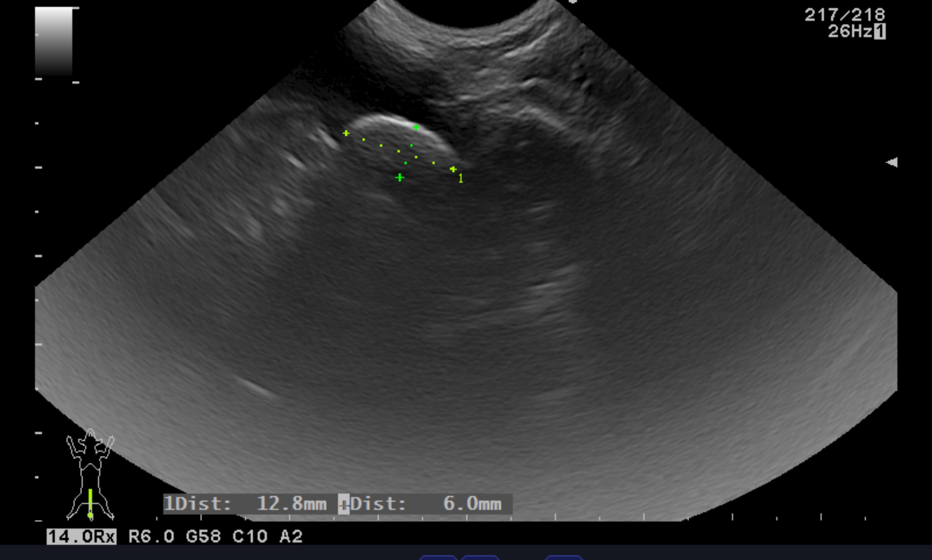Click the C10 setting value
Screen dimensions: 932x560
pos(250,536)
